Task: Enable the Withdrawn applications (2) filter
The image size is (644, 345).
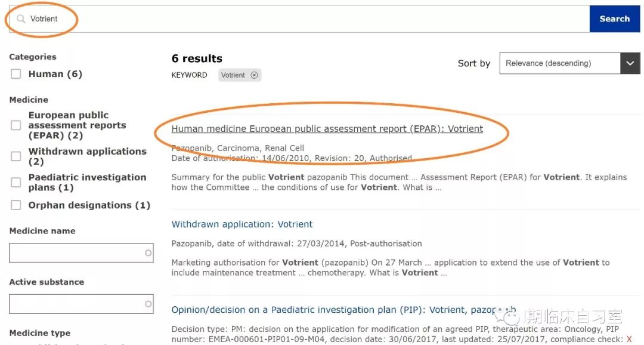Action: coord(16,156)
